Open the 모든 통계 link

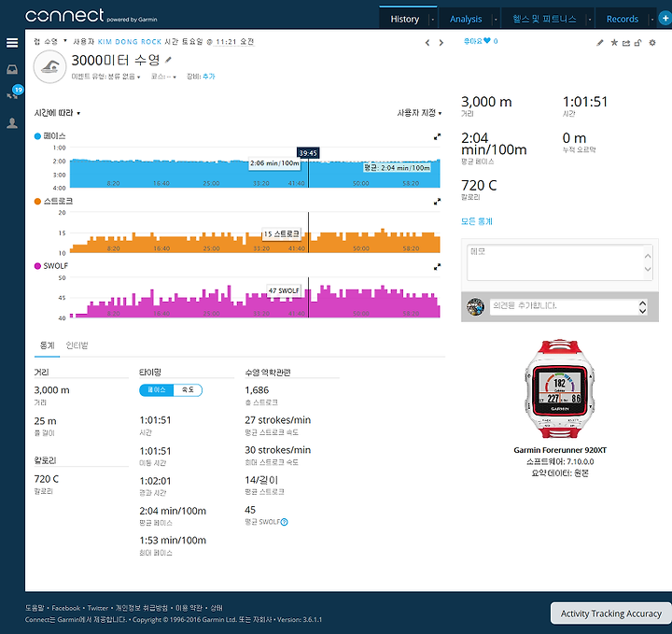[x=477, y=221]
